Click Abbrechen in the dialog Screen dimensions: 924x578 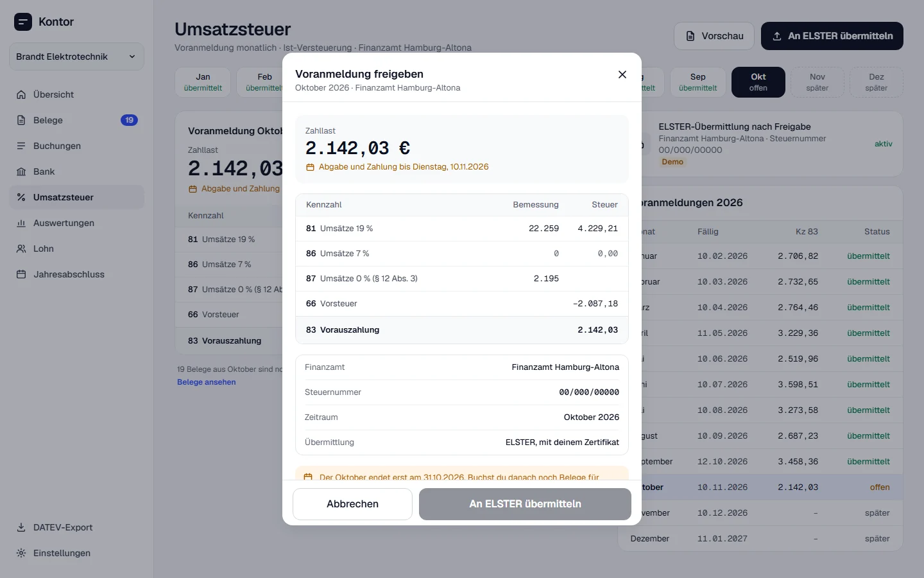click(352, 504)
